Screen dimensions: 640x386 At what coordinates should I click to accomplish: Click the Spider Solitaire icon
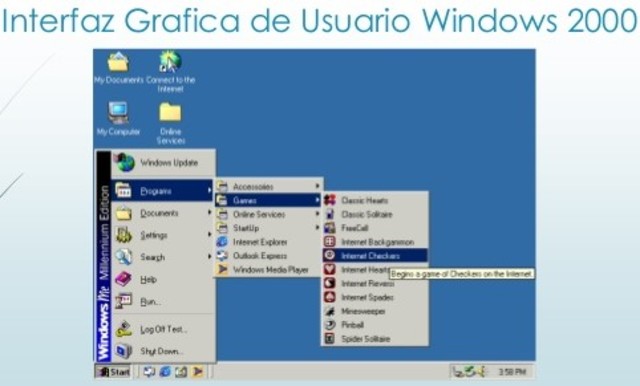330,339
